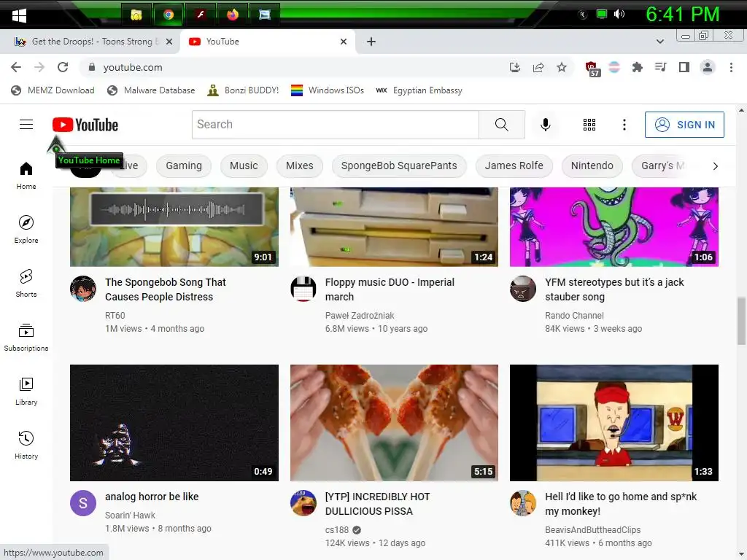The height and width of the screenshot is (560, 747).
Task: Click the SIGN IN button
Action: click(x=684, y=125)
